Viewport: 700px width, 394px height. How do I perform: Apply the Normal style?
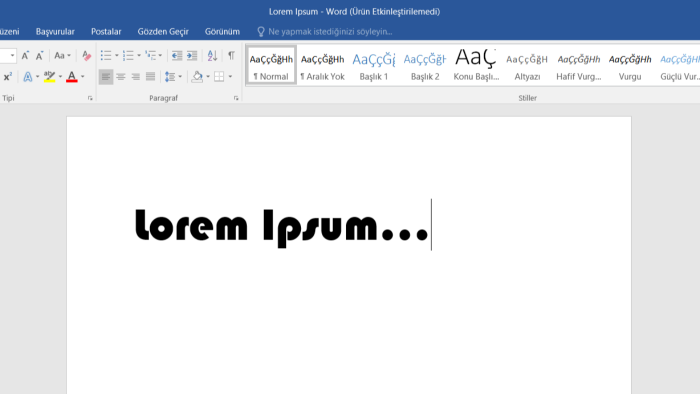pos(271,66)
